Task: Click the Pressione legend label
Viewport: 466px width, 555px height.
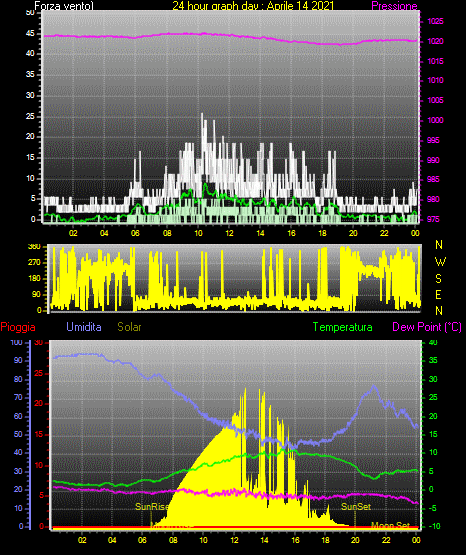Action: pyautogui.click(x=394, y=6)
